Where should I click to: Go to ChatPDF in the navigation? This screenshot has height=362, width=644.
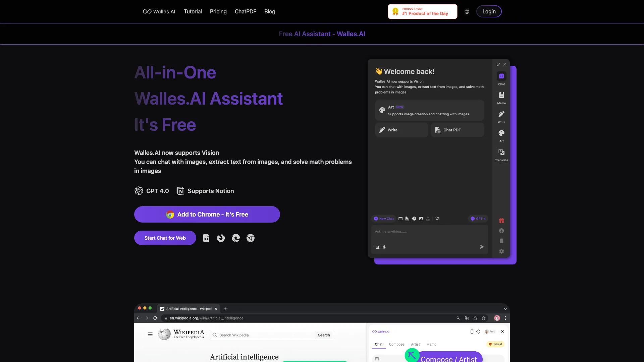pos(246,11)
